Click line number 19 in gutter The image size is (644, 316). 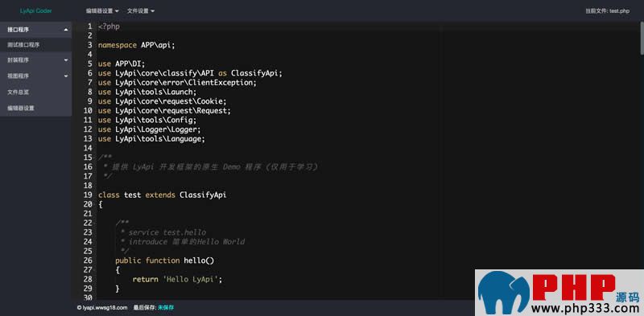pyautogui.click(x=88, y=195)
